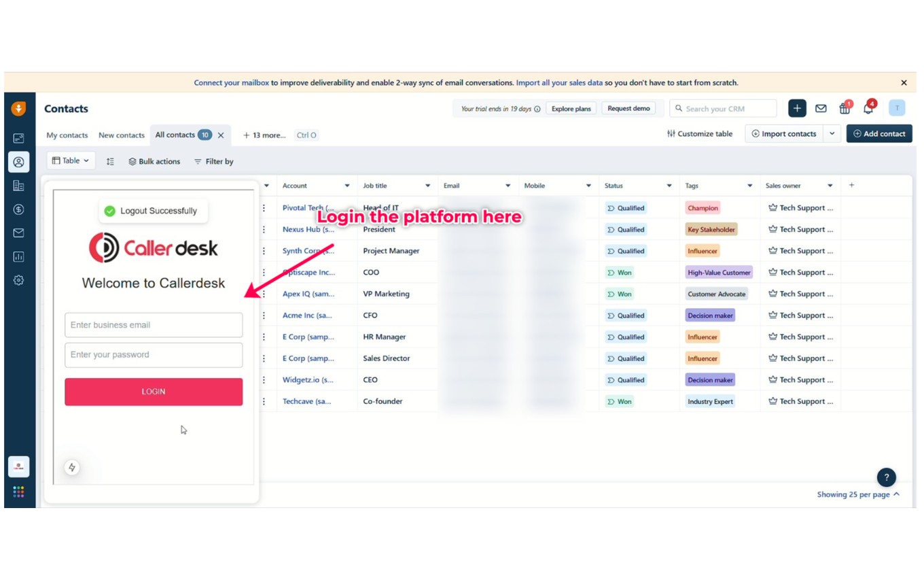Image resolution: width=924 pixels, height=578 pixels.
Task: Follow the Connect your mailbox link
Action: pyautogui.click(x=231, y=83)
